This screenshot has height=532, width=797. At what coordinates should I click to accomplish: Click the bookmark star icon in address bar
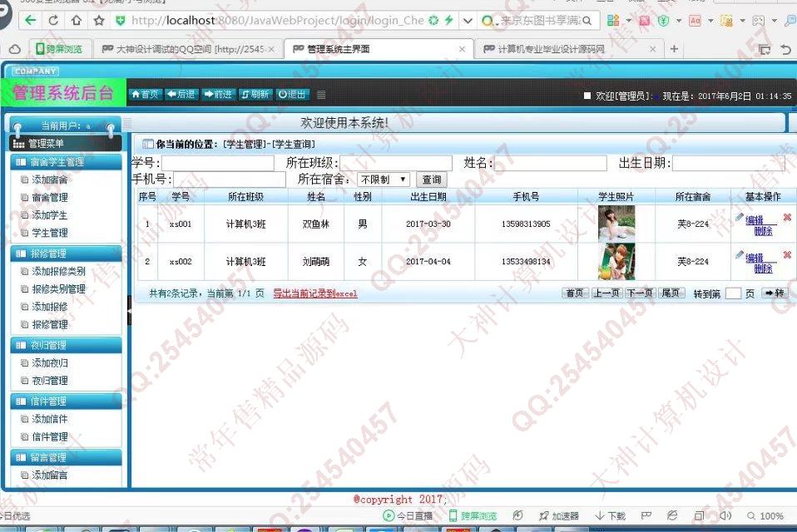[x=99, y=20]
